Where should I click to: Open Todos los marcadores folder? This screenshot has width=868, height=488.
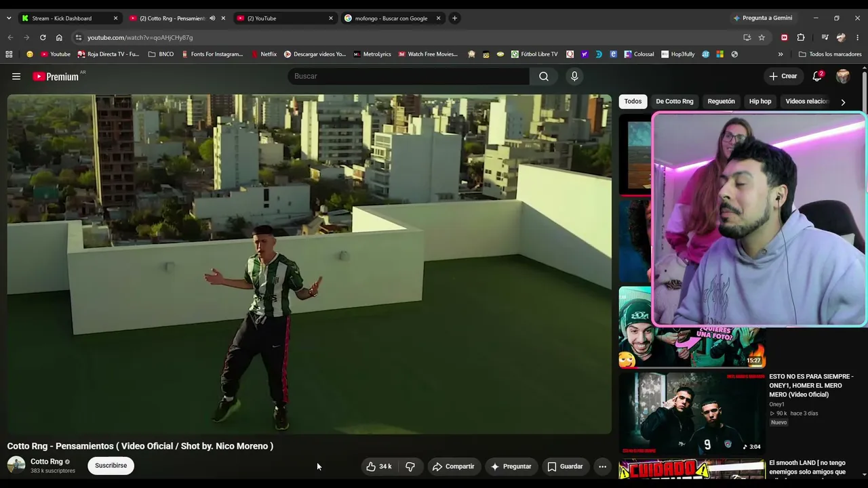[830, 54]
